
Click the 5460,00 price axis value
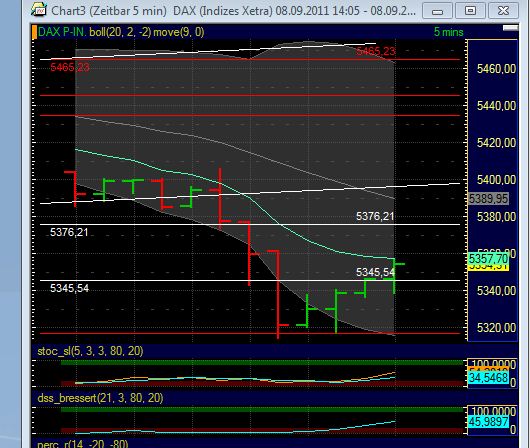click(496, 69)
